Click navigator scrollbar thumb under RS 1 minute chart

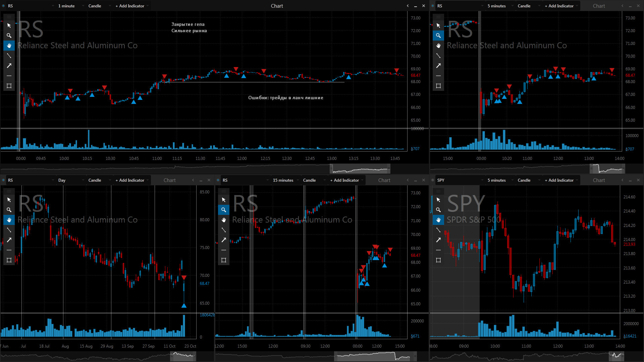point(360,169)
